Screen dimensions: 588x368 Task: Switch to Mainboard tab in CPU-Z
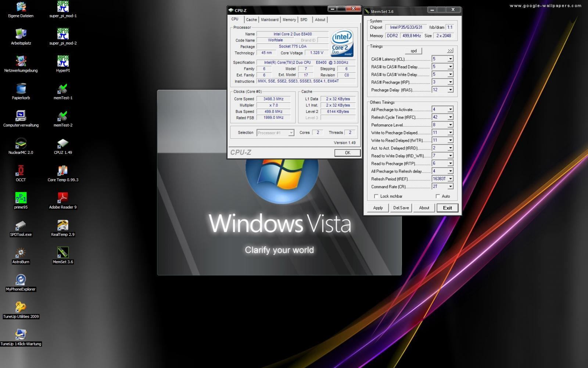pos(270,20)
